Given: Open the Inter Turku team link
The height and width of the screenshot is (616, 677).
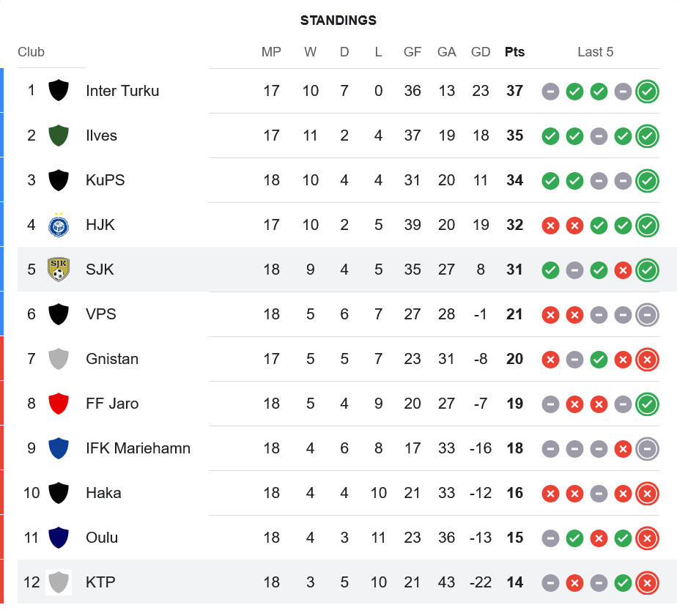Looking at the screenshot, I should point(122,91).
